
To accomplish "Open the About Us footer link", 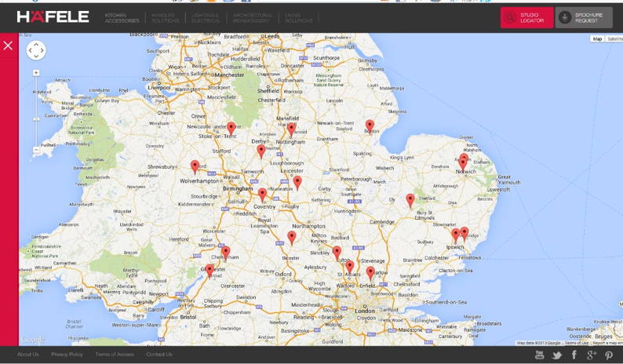I will click(27, 354).
